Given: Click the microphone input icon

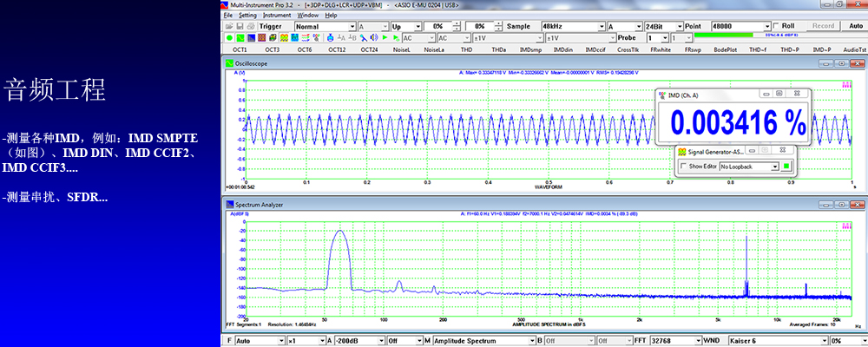Looking at the screenshot, I should (363, 37).
